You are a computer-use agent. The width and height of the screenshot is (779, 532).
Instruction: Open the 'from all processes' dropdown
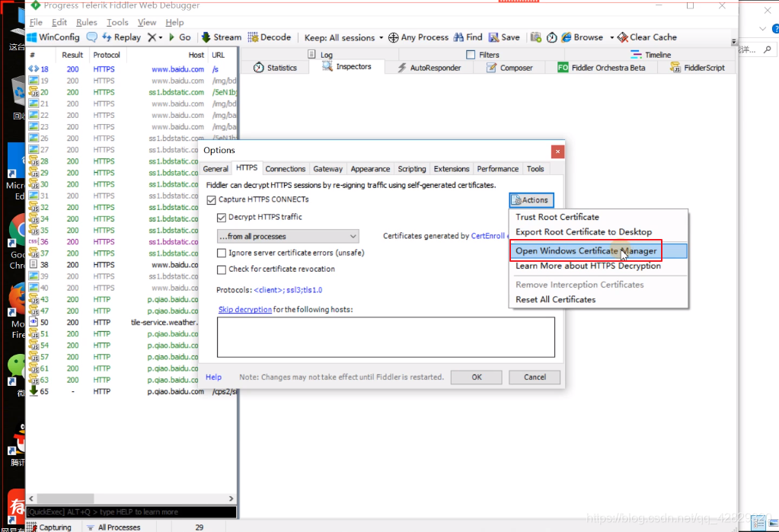tap(288, 237)
